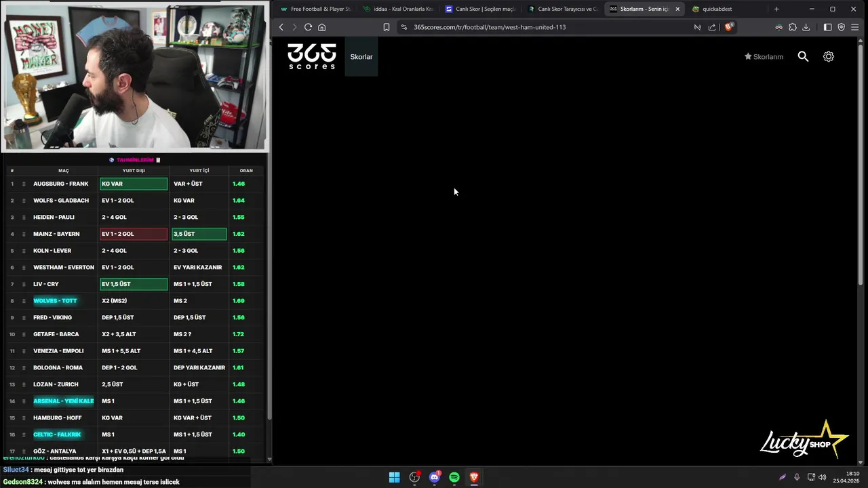Share this page via the share icon
868x488 pixels.
click(712, 27)
